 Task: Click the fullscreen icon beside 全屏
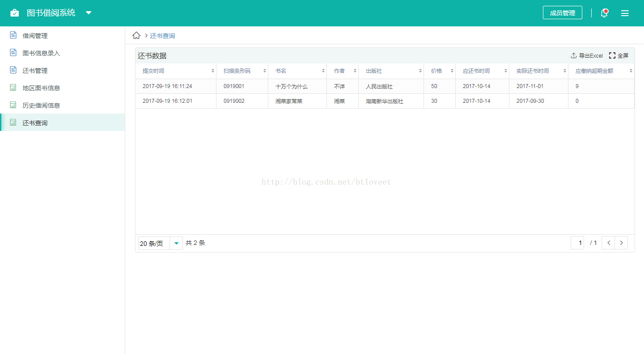click(x=612, y=56)
